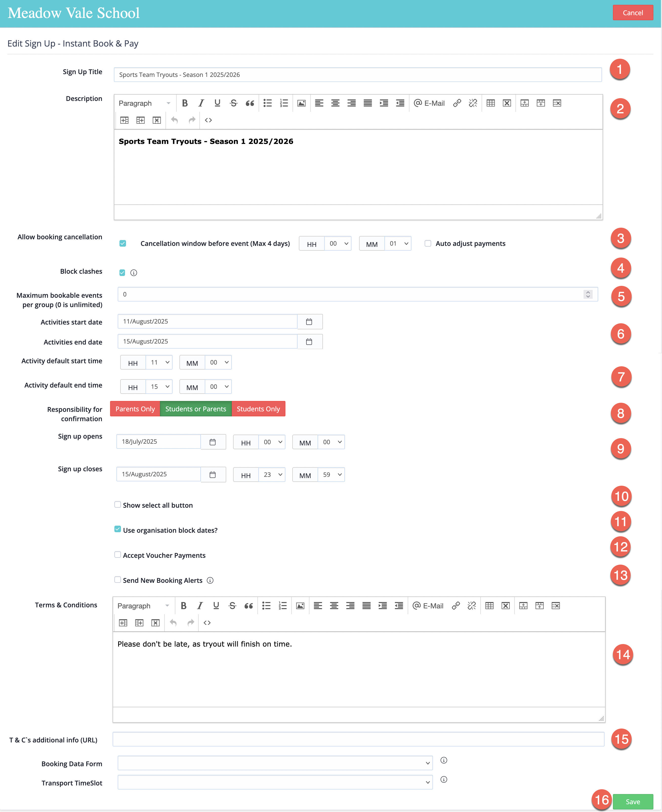Enable Accept Voucher Payments
This screenshot has height=812, width=662.
tap(118, 554)
